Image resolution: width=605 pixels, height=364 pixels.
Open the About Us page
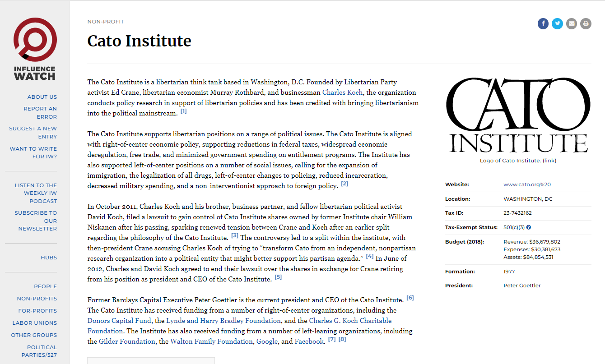[42, 97]
